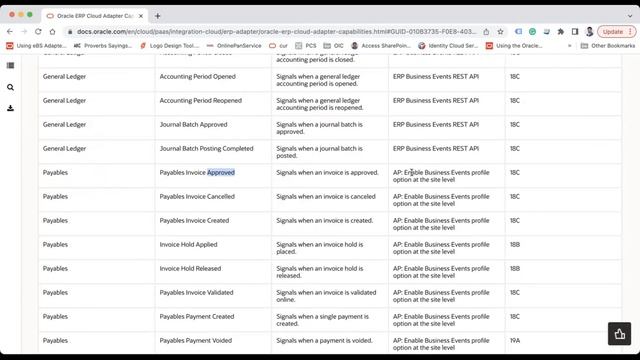Open the cur bookmark
The height and width of the screenshot is (360, 640).
tap(278, 46)
